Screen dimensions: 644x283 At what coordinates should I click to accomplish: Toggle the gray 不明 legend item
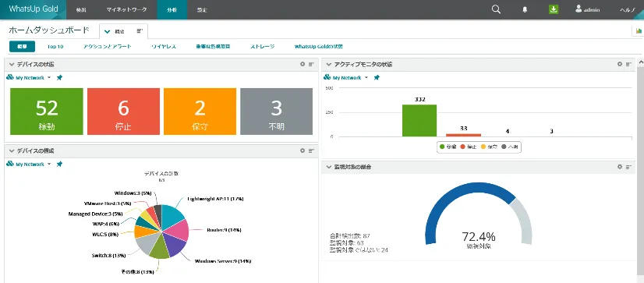click(x=510, y=147)
